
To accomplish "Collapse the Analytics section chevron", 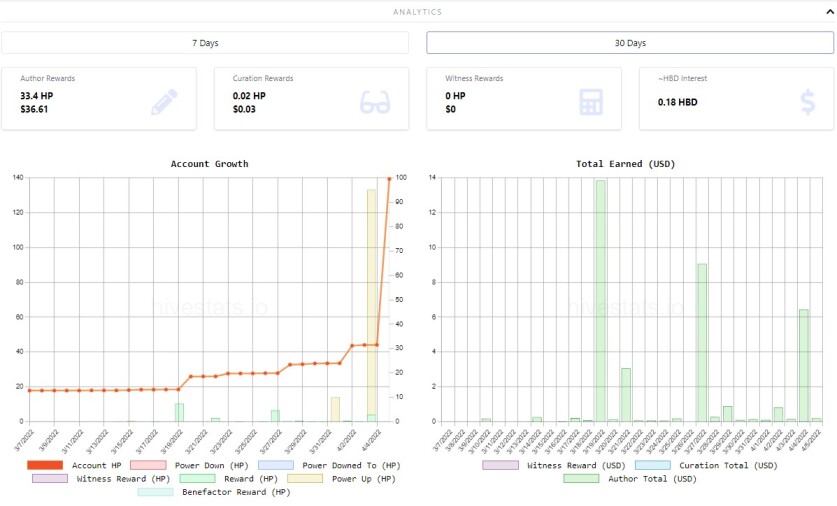I will coord(830,12).
